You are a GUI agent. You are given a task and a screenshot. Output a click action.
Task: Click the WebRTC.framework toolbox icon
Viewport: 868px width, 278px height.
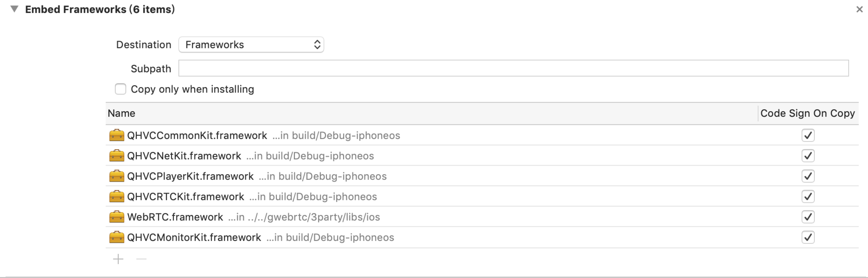click(117, 217)
